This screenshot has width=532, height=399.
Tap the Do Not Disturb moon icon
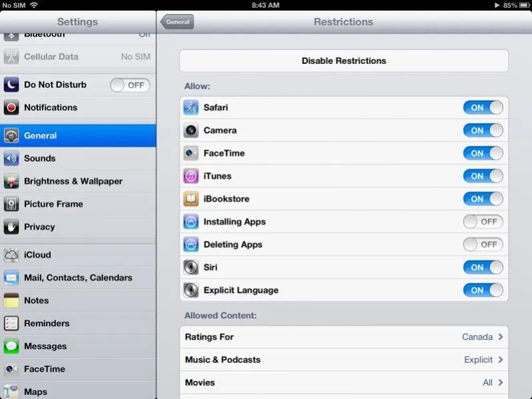click(x=11, y=85)
